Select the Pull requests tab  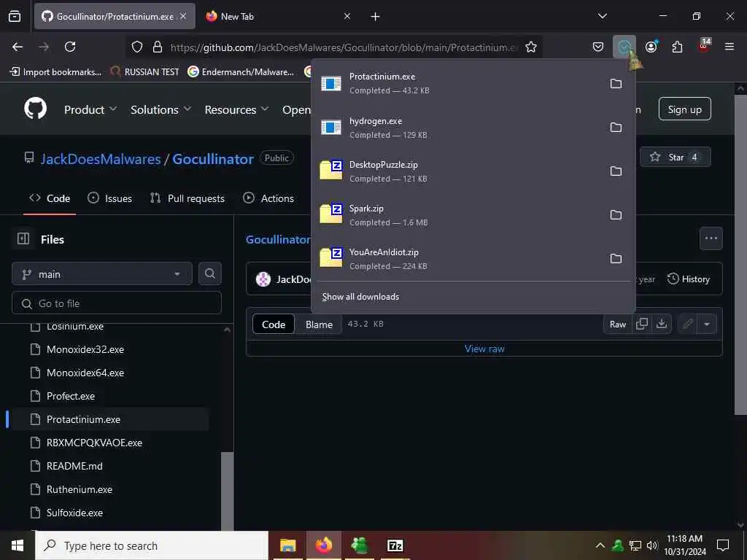pos(187,198)
